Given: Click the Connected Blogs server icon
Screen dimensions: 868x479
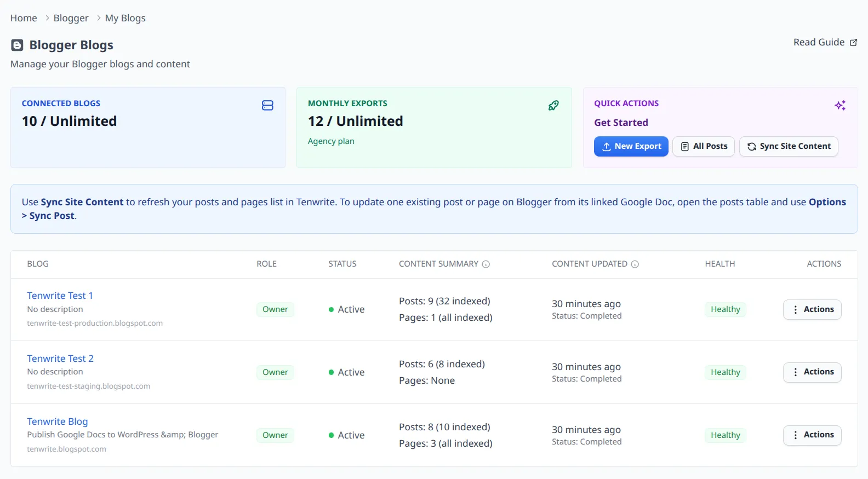Looking at the screenshot, I should coord(267,105).
